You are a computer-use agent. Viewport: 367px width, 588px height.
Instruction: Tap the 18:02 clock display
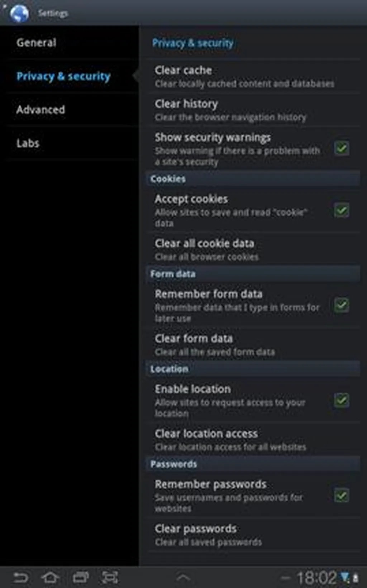point(316,577)
